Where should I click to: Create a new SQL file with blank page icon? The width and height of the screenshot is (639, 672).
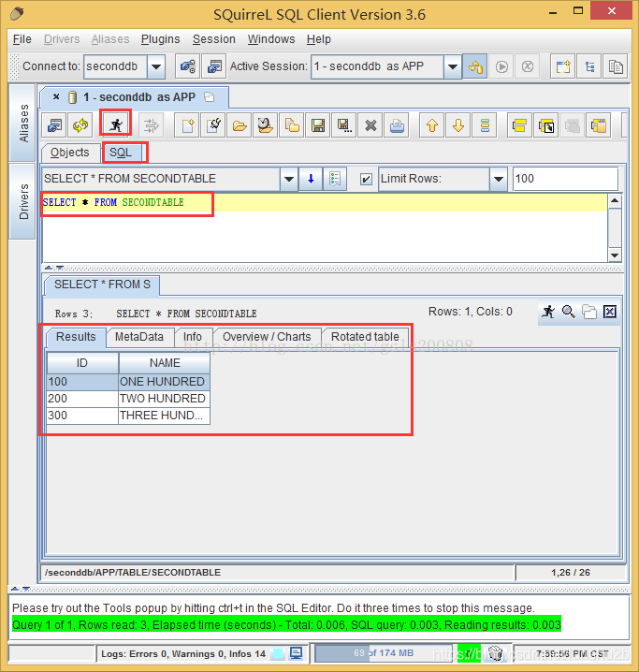187,125
